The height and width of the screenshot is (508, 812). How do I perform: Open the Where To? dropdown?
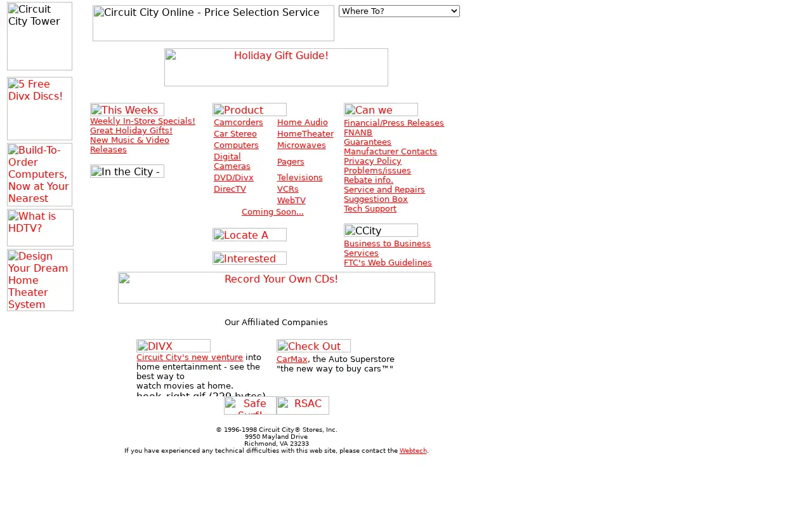click(x=399, y=11)
